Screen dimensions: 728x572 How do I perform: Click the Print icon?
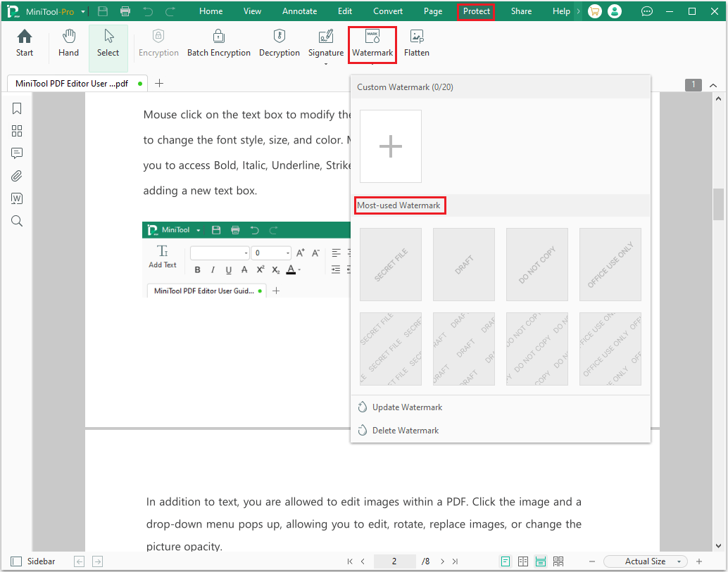coord(125,11)
